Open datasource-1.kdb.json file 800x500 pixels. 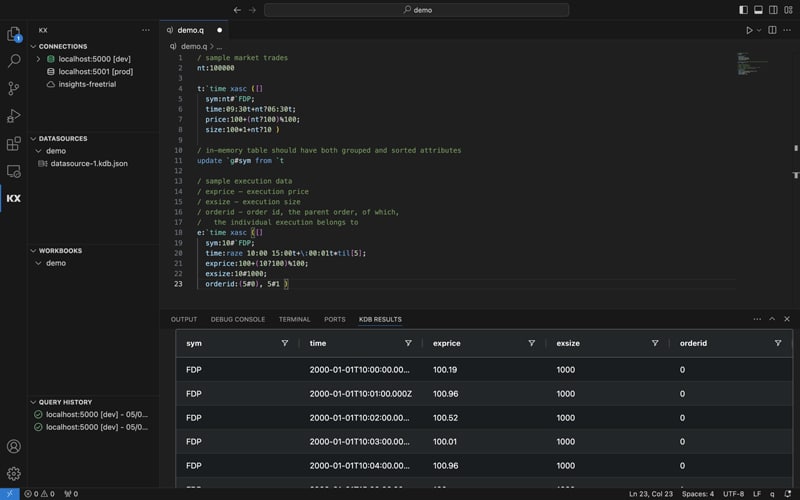88,163
